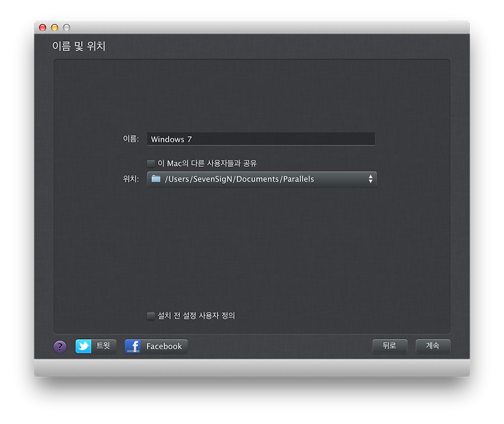
Task: Open the purple help question mark icon
Action: 59,347
